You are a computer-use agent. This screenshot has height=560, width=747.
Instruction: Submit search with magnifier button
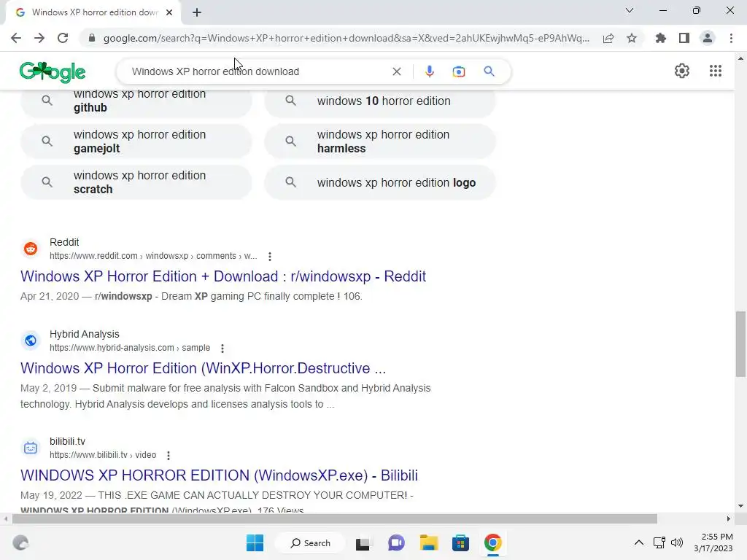[489, 71]
